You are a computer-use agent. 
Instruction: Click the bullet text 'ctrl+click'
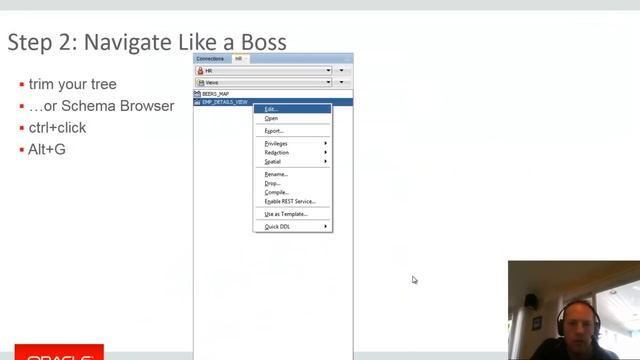(x=57, y=128)
